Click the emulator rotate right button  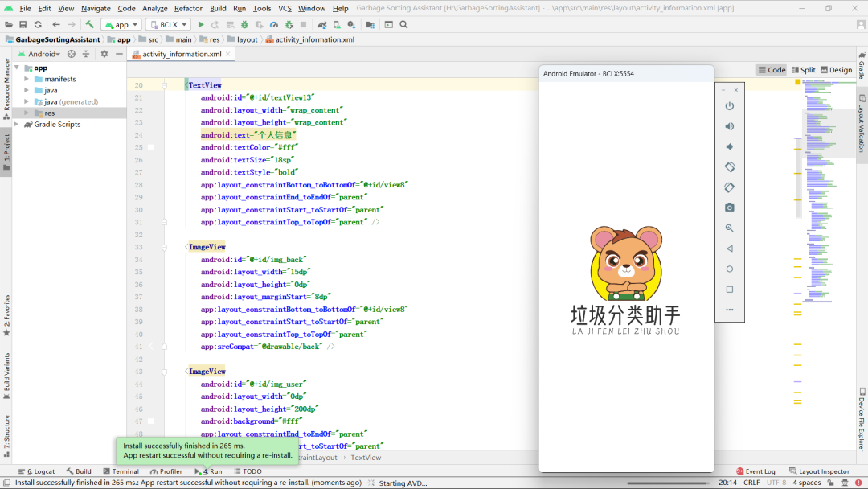point(730,187)
